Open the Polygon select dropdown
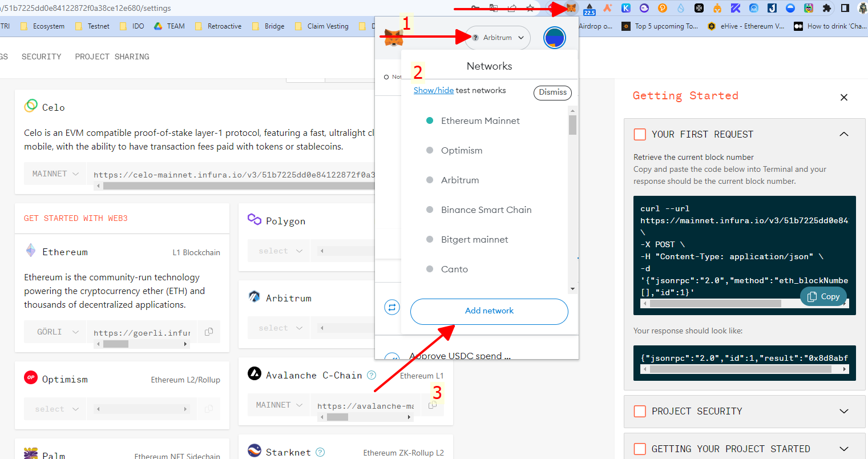 pyautogui.click(x=278, y=251)
